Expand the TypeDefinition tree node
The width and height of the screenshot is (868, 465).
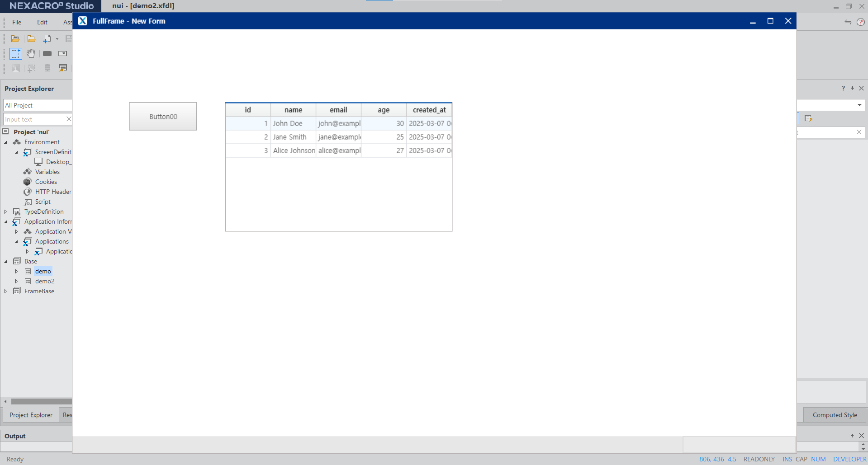click(x=6, y=212)
